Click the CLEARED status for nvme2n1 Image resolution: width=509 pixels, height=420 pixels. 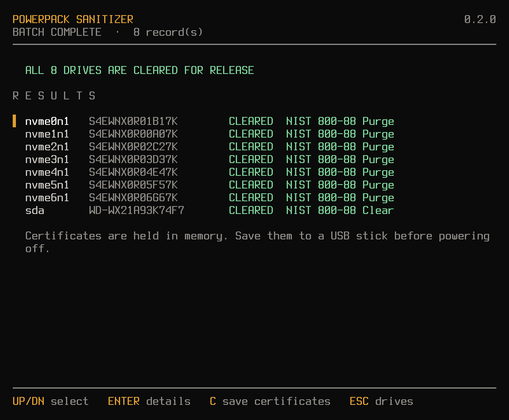[x=251, y=146]
